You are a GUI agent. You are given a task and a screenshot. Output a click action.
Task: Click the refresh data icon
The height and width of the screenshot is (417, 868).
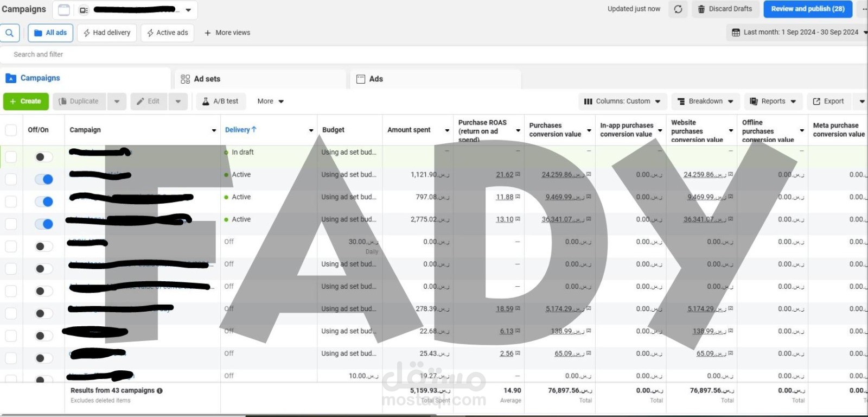coord(678,9)
